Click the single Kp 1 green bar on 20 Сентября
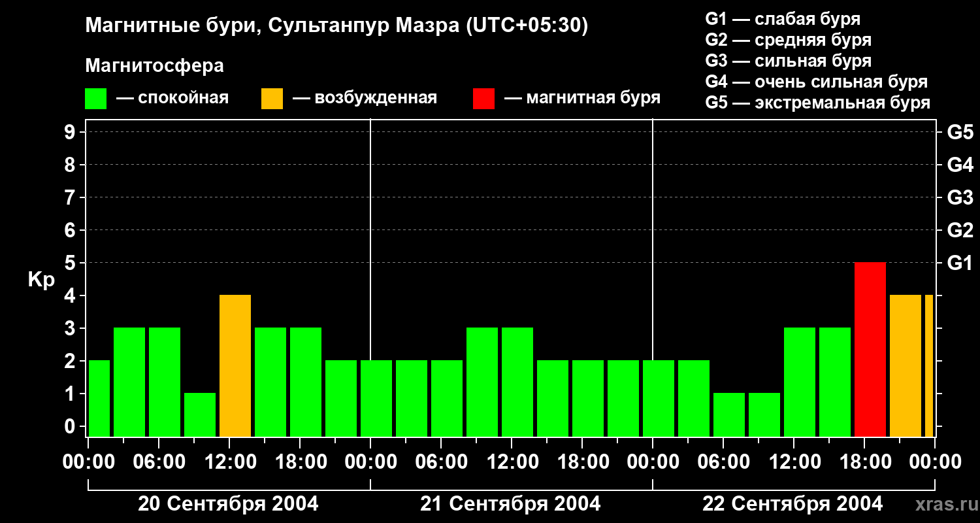The height and width of the screenshot is (523, 980). (x=200, y=415)
